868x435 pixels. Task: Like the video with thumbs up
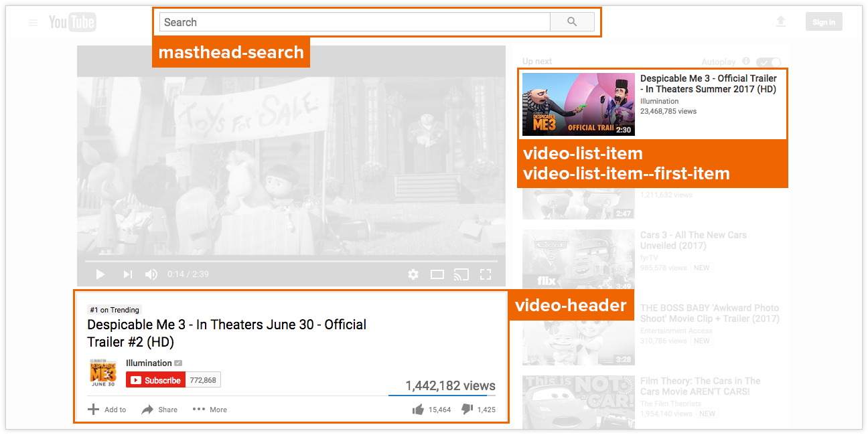419,410
